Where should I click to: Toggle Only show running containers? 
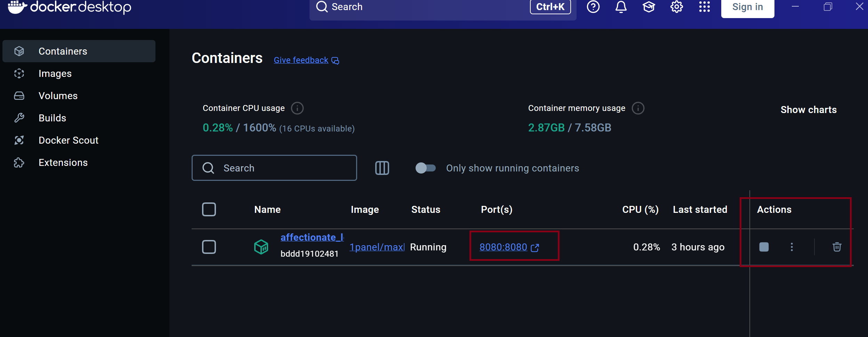pos(425,168)
